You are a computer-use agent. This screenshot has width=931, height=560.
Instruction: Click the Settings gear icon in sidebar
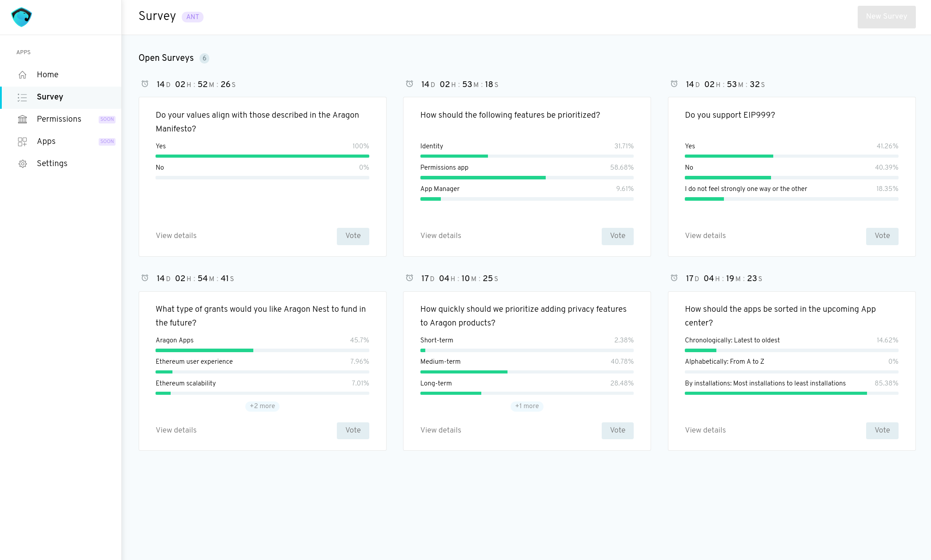23,164
